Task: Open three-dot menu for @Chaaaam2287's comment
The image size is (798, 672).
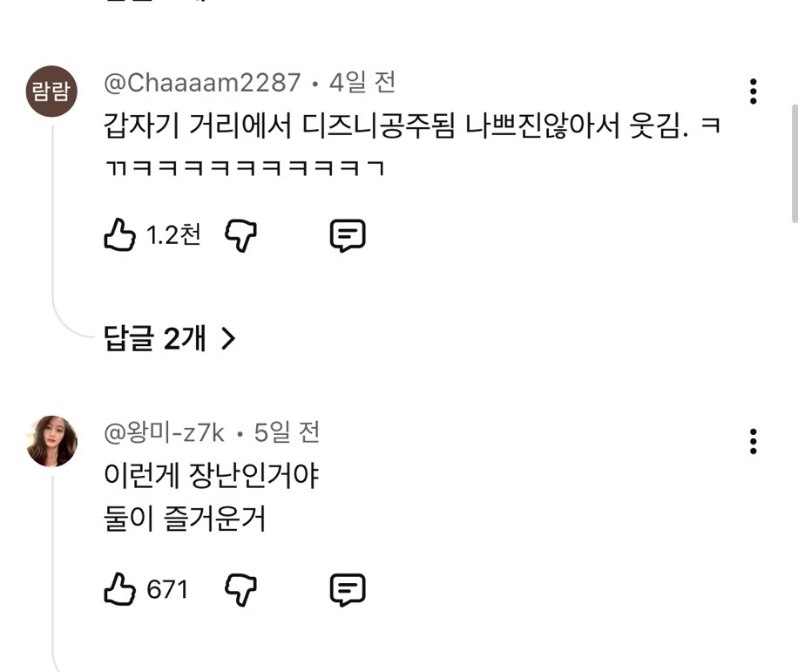Action: (753, 92)
